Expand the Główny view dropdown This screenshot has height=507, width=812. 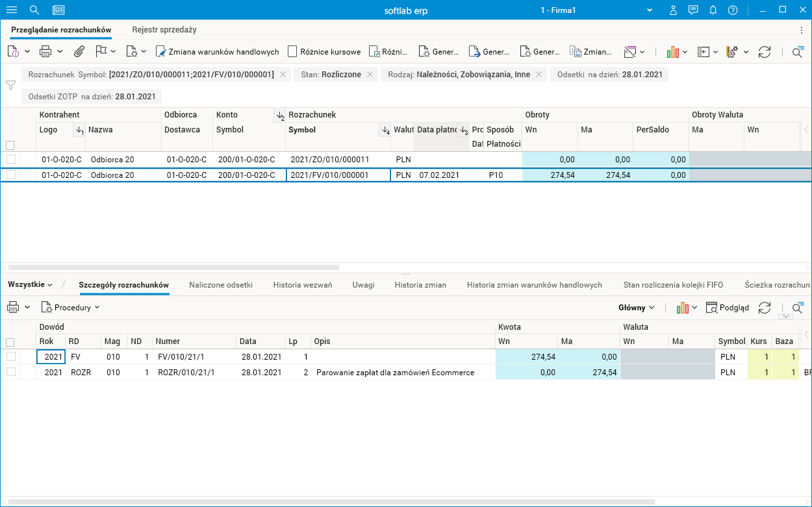[x=637, y=308]
